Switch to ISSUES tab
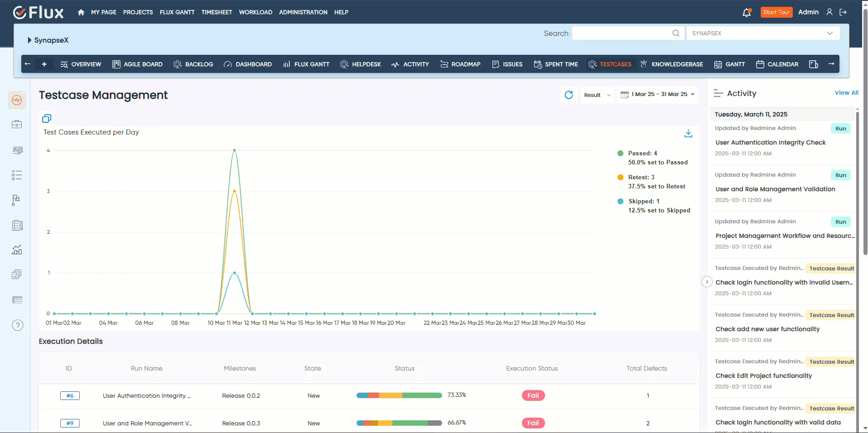 pyautogui.click(x=507, y=64)
